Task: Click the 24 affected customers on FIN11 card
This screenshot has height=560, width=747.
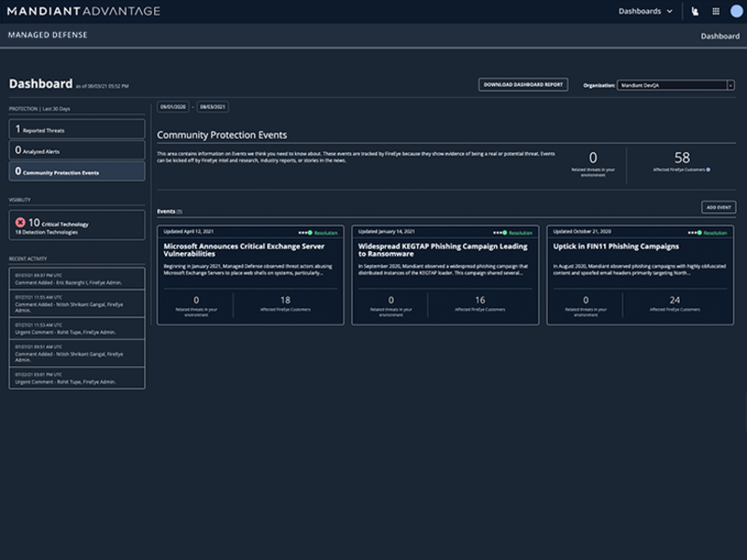Action: (674, 301)
